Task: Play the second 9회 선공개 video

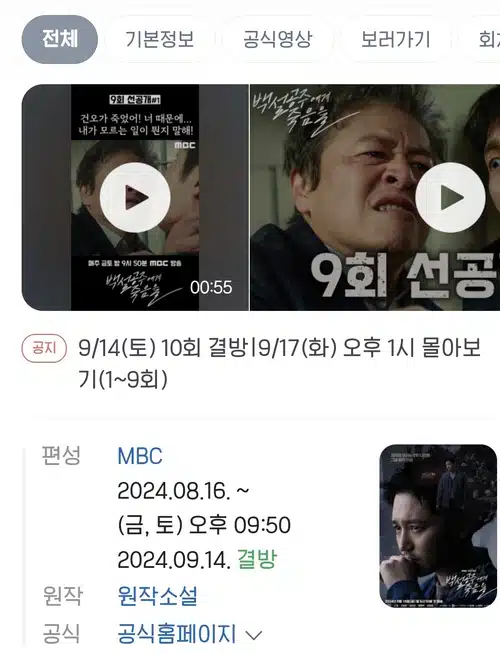Action: [450, 197]
